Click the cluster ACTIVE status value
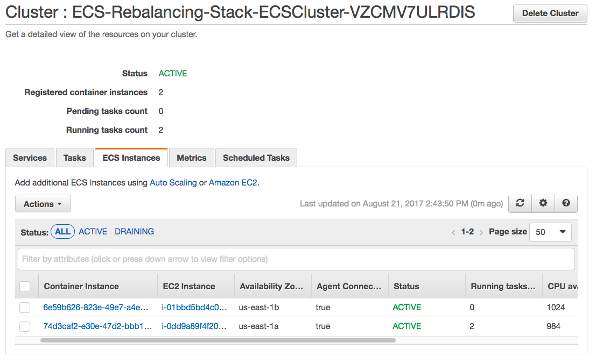Image resolution: width=596 pixels, height=364 pixels. pos(173,74)
